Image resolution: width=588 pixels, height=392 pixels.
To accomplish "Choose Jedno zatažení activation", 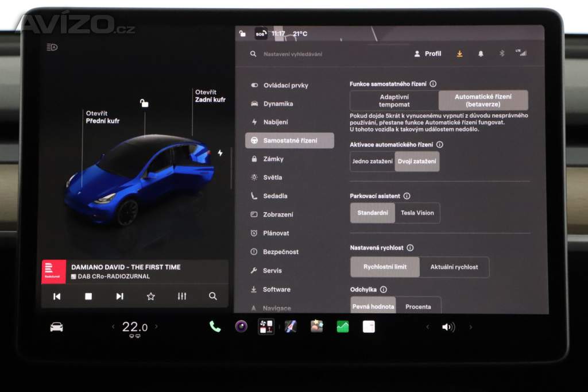I will [372, 162].
